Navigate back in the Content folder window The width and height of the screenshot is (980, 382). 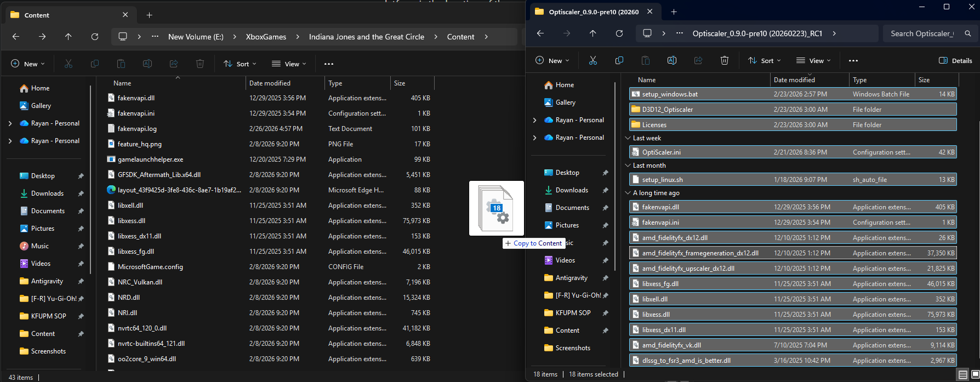point(16,37)
